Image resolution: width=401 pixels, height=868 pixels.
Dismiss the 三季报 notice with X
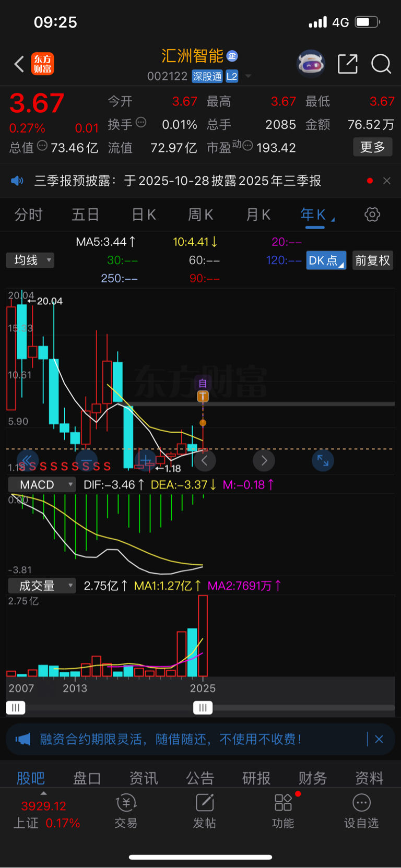coord(387,181)
